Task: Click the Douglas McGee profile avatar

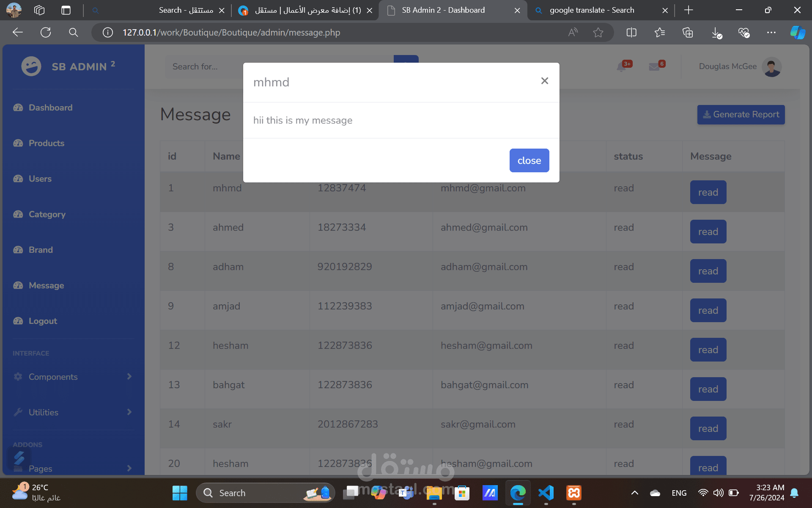Action: click(x=771, y=67)
